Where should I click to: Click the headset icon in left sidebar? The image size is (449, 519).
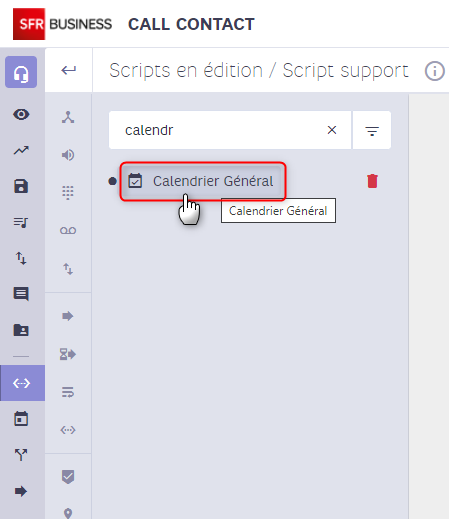click(21, 72)
